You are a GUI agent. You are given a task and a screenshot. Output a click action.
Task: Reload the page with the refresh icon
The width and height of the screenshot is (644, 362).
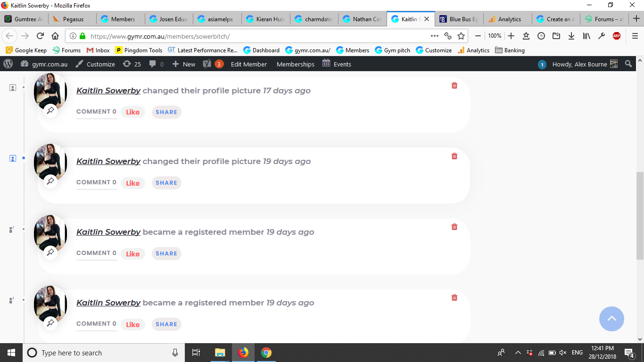pyautogui.click(x=41, y=36)
